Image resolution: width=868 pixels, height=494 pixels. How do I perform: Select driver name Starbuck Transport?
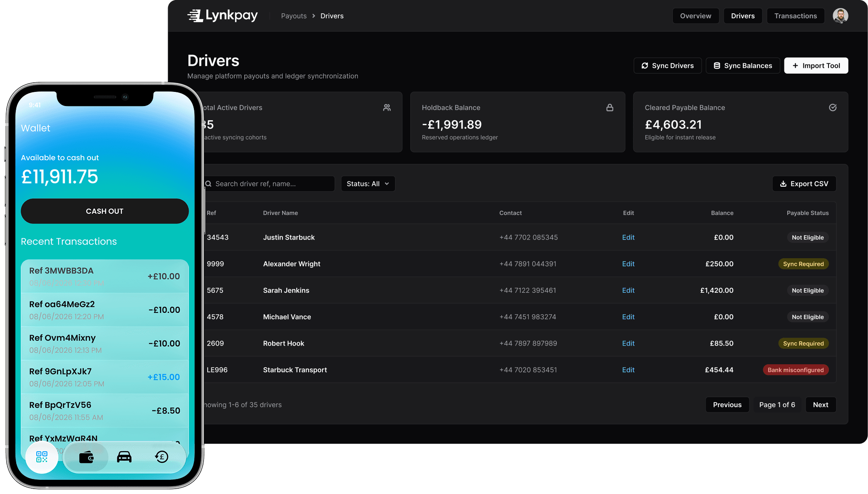(x=295, y=370)
